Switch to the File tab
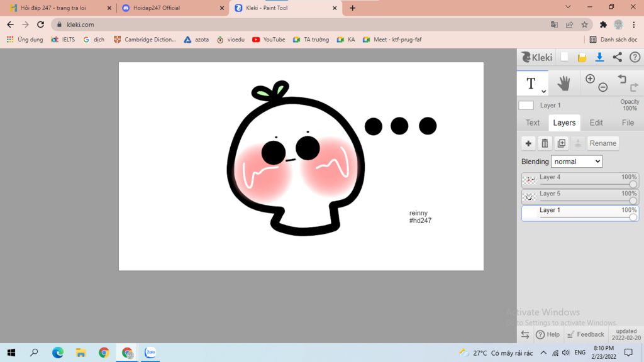This screenshot has height=362, width=644. (x=628, y=123)
